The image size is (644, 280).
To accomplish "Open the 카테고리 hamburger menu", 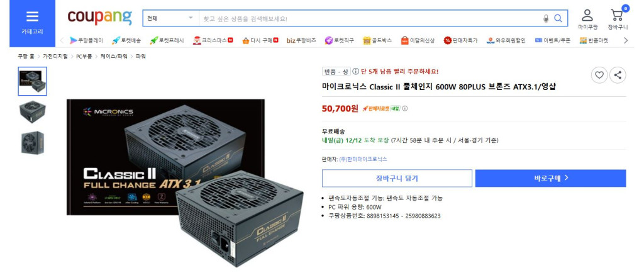I will click(32, 23).
